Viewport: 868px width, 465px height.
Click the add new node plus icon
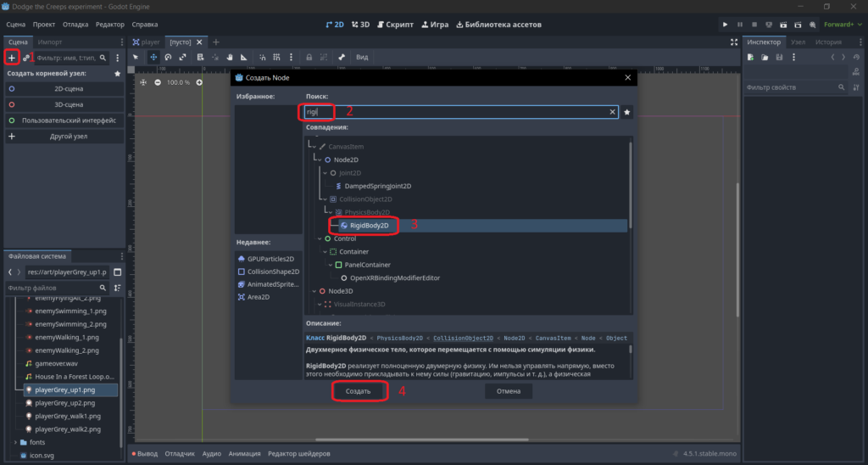point(12,58)
